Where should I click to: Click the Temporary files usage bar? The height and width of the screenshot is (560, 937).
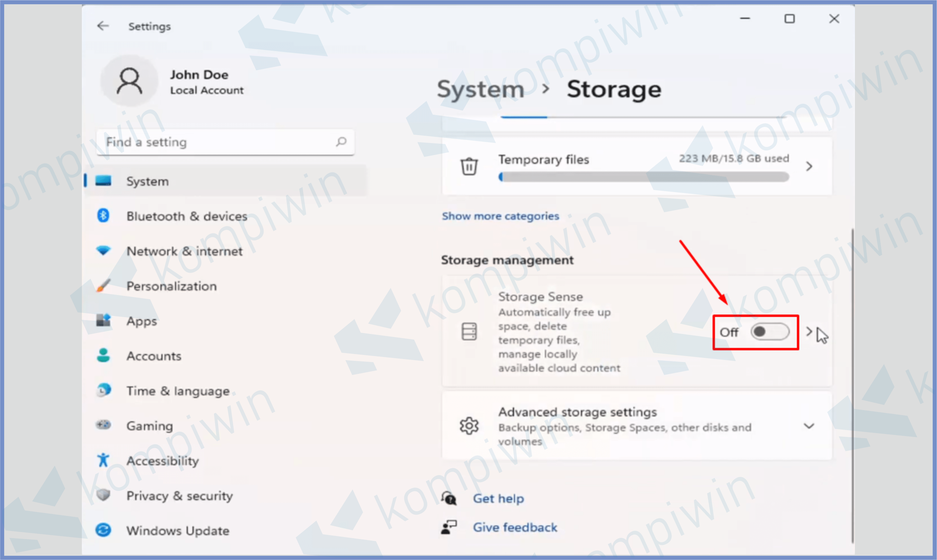(643, 177)
